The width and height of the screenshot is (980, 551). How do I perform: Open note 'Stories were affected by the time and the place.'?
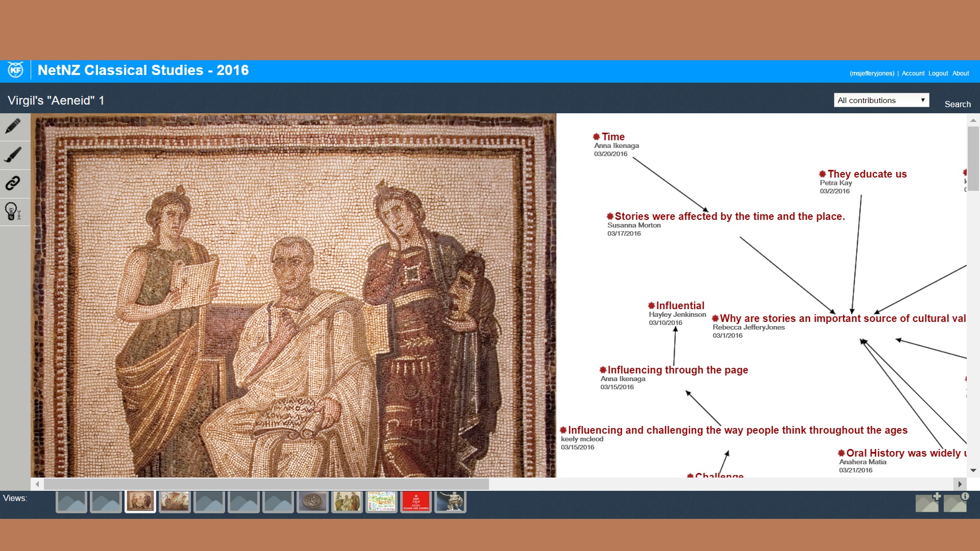(x=730, y=216)
